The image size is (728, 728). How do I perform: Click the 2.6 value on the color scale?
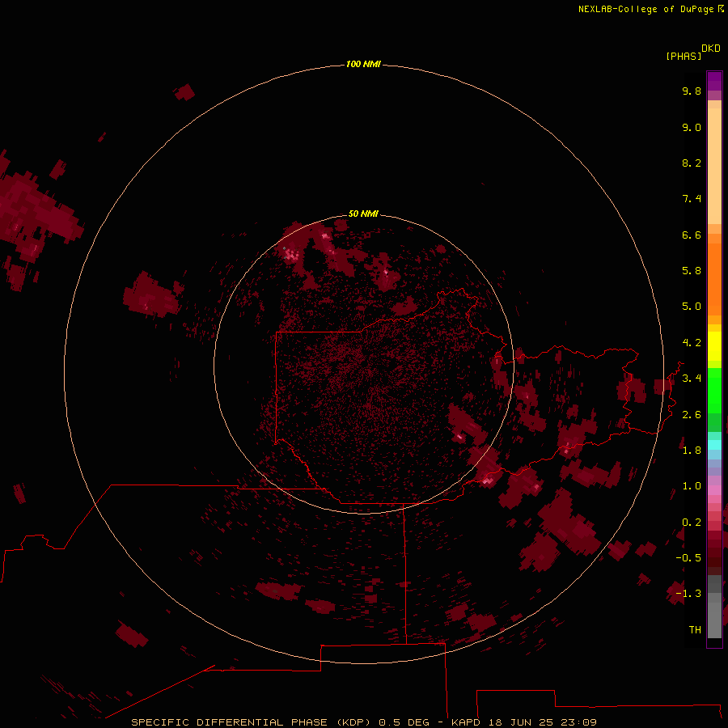tap(692, 415)
